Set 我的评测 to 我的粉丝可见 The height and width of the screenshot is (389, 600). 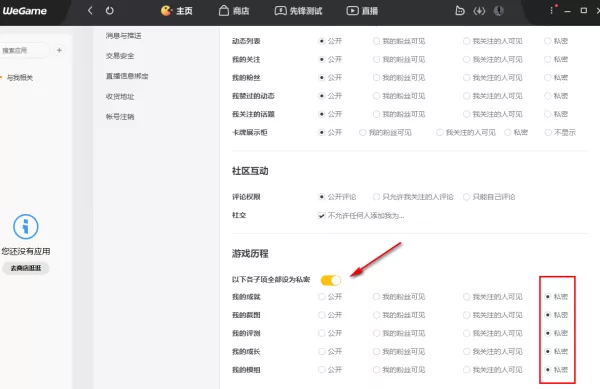376,333
